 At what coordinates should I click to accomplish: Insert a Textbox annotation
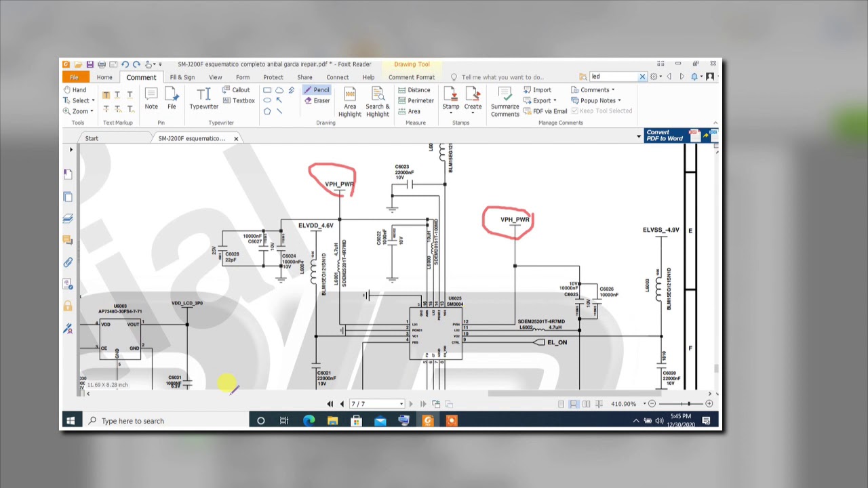point(238,100)
